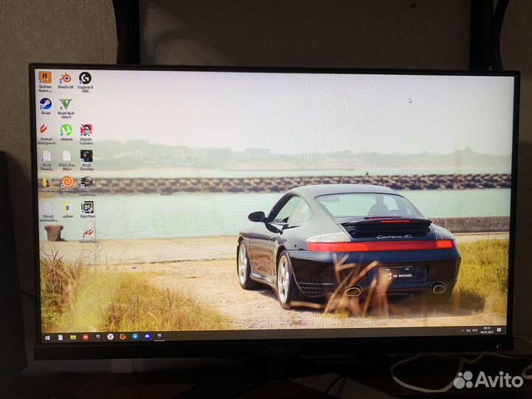Select the green uTorrent desktop icon

pyautogui.click(x=66, y=132)
